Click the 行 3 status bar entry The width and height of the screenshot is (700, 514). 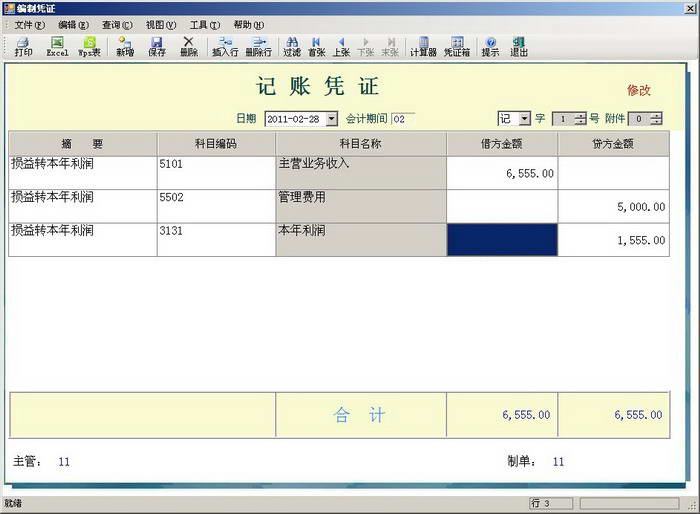550,504
